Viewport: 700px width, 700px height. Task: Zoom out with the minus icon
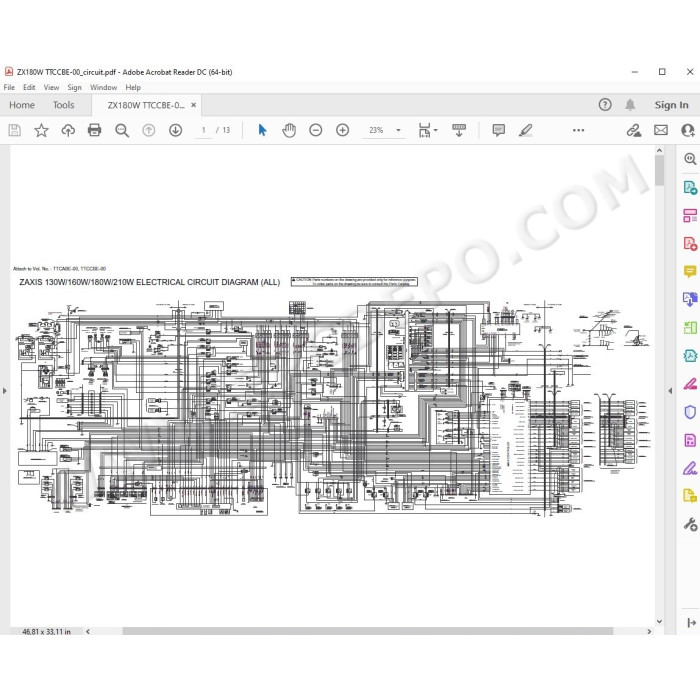pyautogui.click(x=316, y=130)
